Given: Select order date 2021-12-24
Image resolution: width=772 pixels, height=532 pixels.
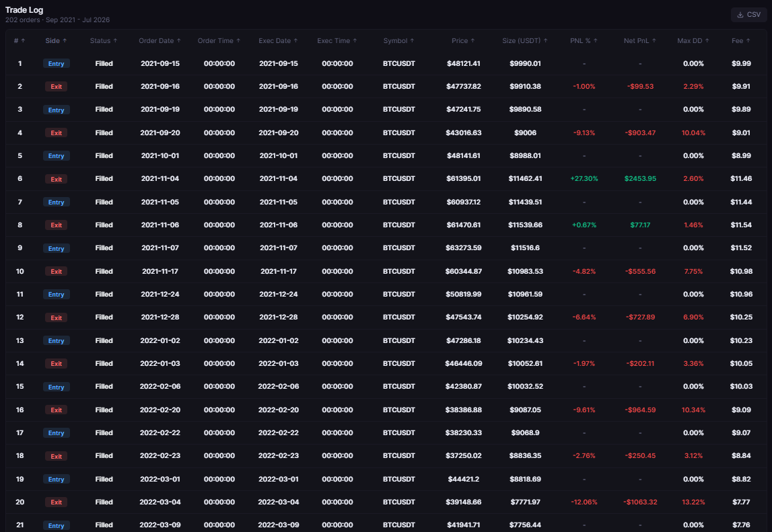Looking at the screenshot, I should pos(160,295).
